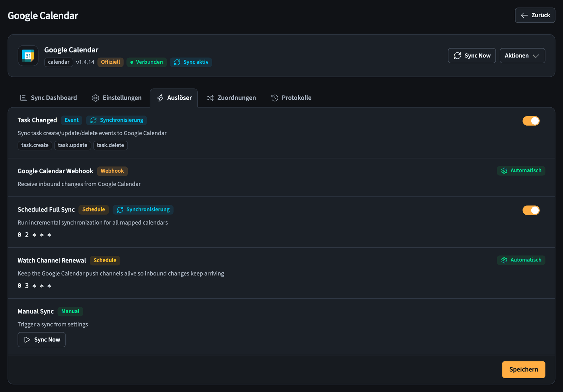Switch to the Sync Dashboard tab
Viewport: 563px width, 392px height.
click(49, 98)
